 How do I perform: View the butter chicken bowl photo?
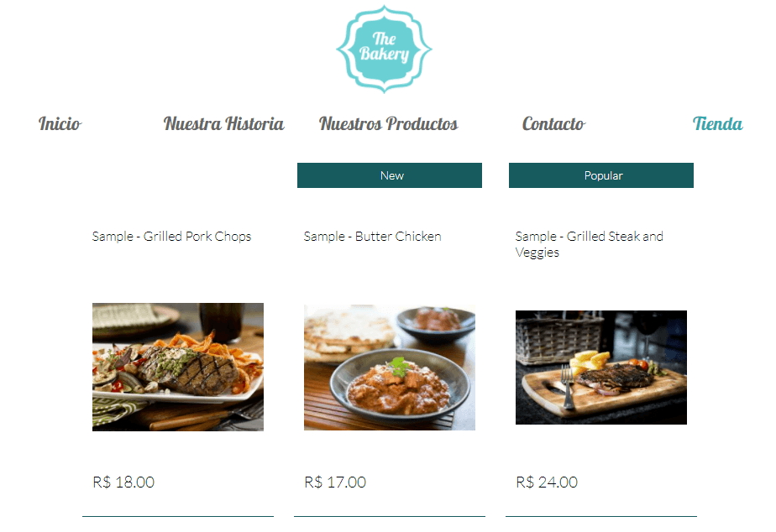390,367
